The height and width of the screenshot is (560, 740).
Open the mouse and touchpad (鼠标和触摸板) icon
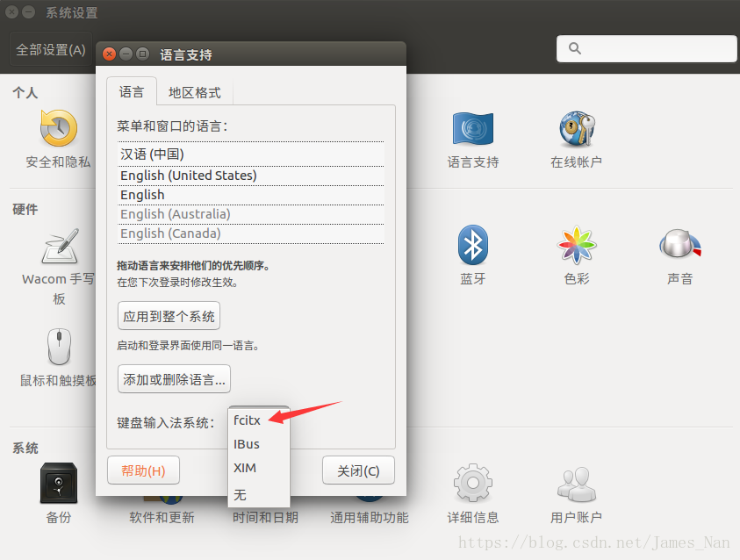tap(59, 347)
